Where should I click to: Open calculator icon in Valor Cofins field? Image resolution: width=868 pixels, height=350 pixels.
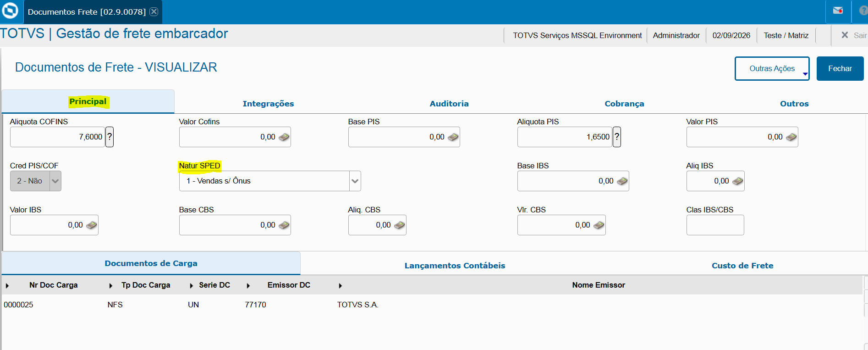[x=284, y=137]
